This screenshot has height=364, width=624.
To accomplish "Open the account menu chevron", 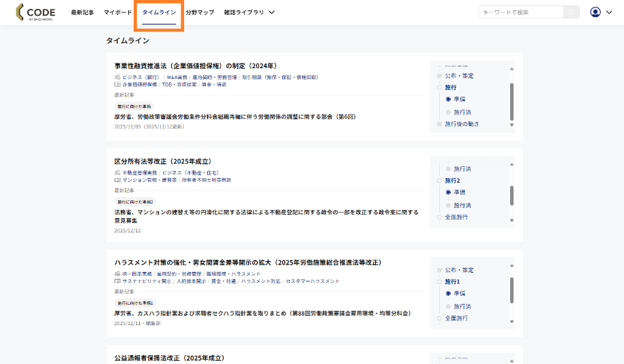I will (x=609, y=12).
